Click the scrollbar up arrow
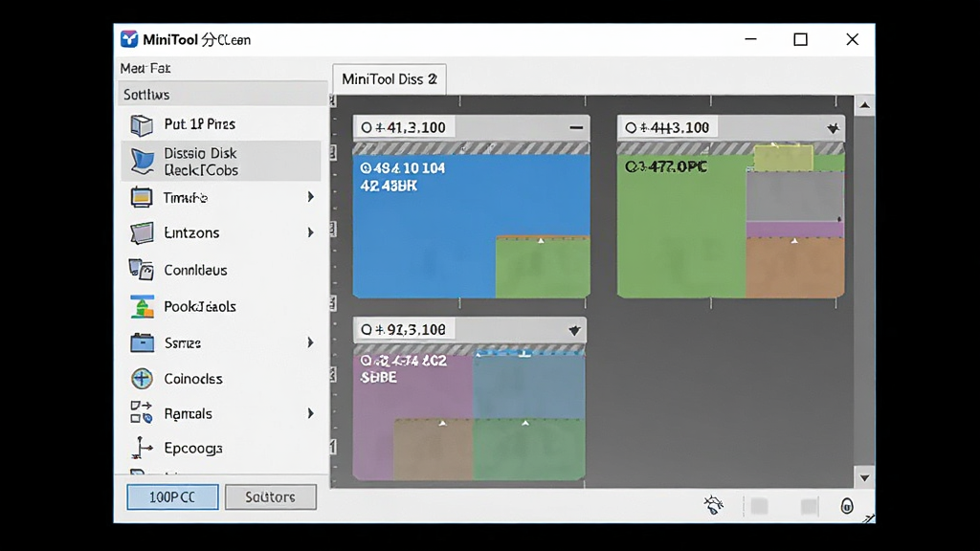The height and width of the screenshot is (551, 980). tap(864, 105)
